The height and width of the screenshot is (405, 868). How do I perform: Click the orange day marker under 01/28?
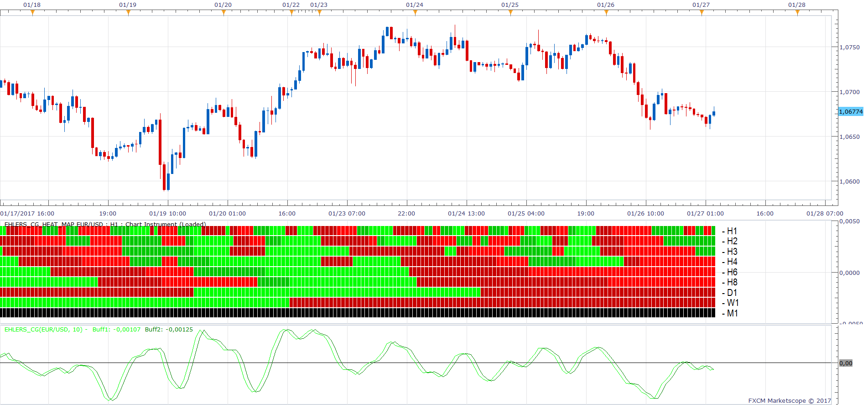[x=797, y=12]
